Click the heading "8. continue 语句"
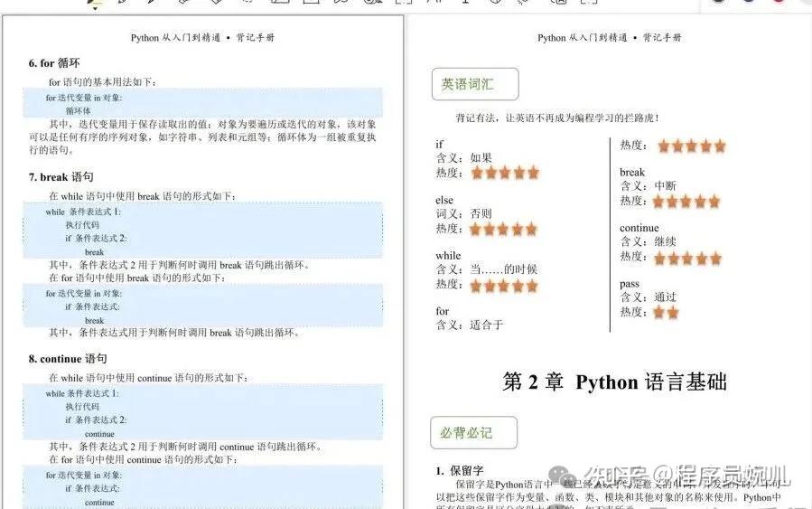 point(68,359)
